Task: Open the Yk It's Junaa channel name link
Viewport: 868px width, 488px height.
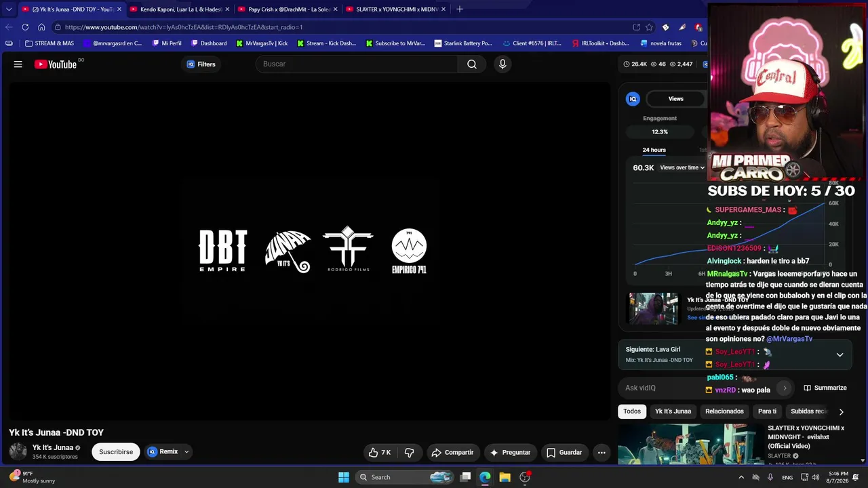Action: tap(53, 447)
